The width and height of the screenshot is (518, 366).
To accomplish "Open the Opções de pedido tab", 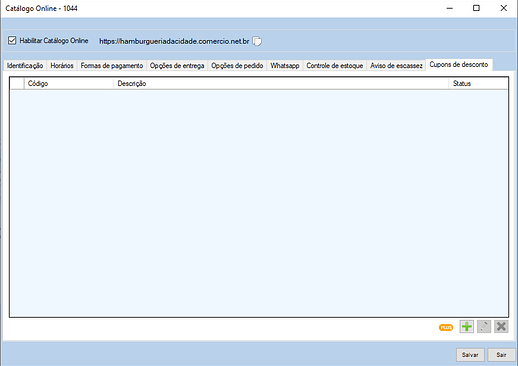I will click(x=237, y=66).
